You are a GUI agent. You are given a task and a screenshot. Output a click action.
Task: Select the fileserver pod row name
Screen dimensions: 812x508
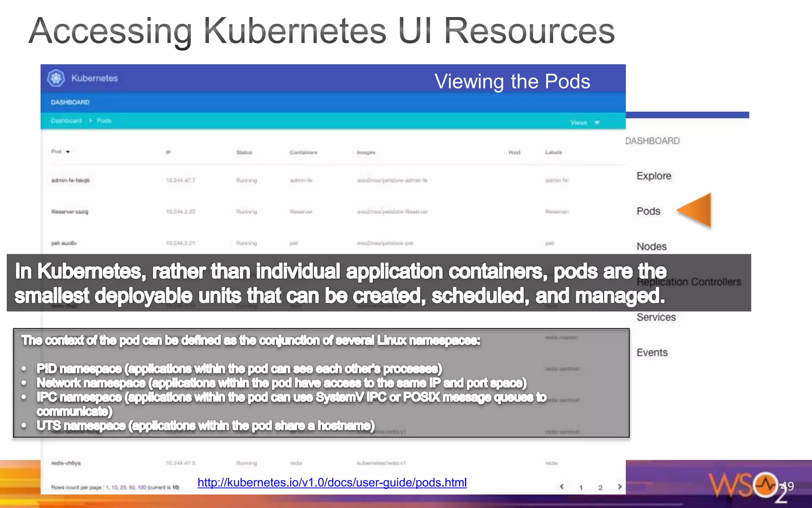70,212
